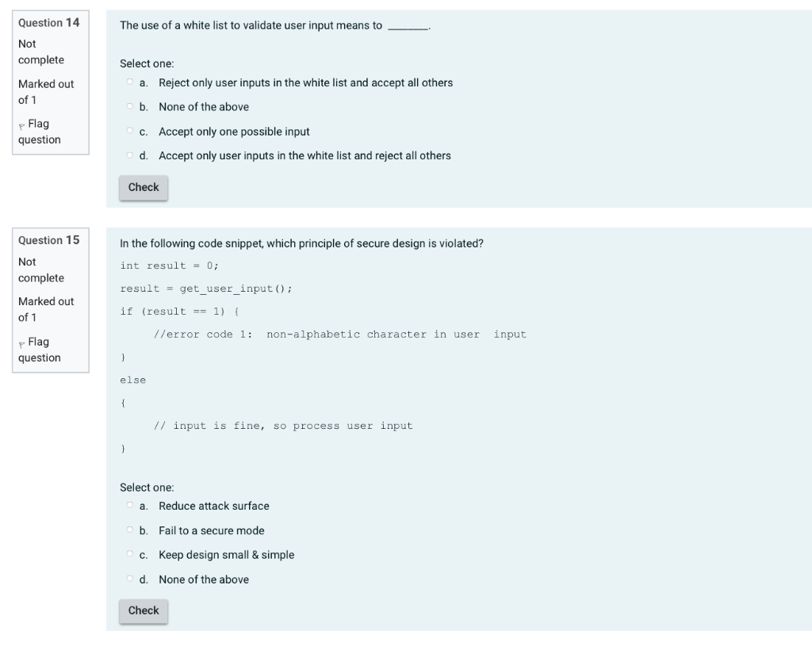Click the 'Flag question' link under Question 15

point(38,350)
